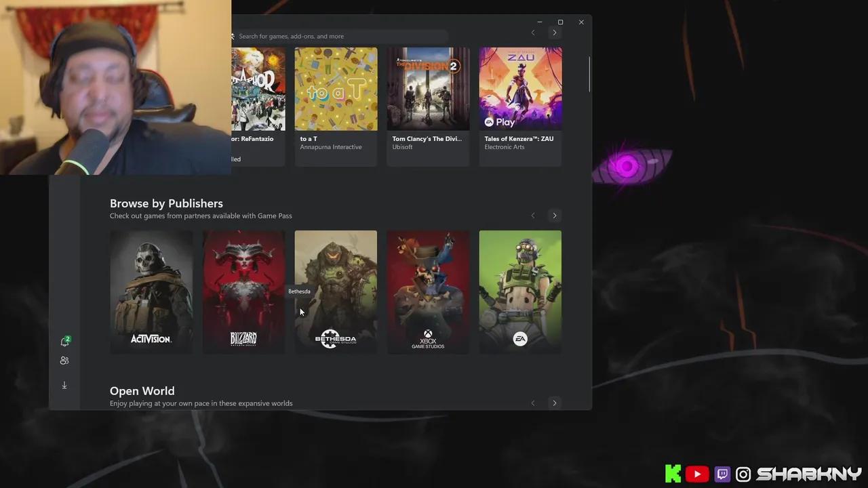Open the Blizzard publisher tile
The width and height of the screenshot is (868, 488).
(x=243, y=291)
